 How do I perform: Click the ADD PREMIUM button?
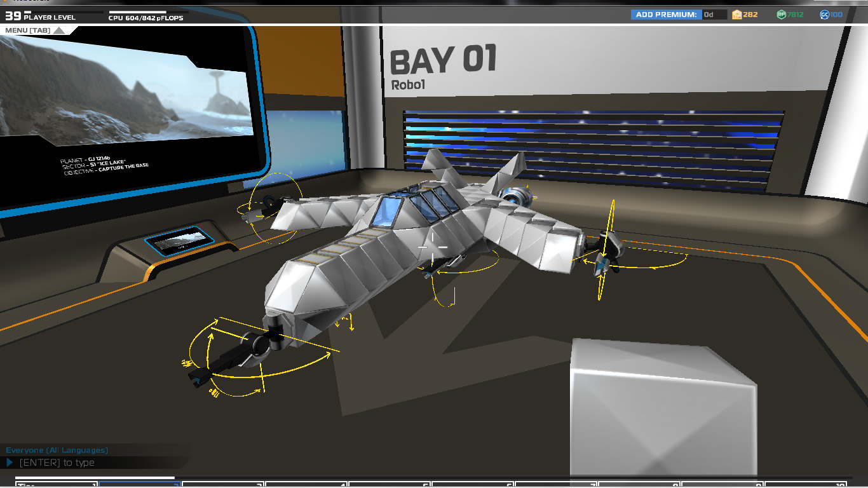tap(666, 15)
